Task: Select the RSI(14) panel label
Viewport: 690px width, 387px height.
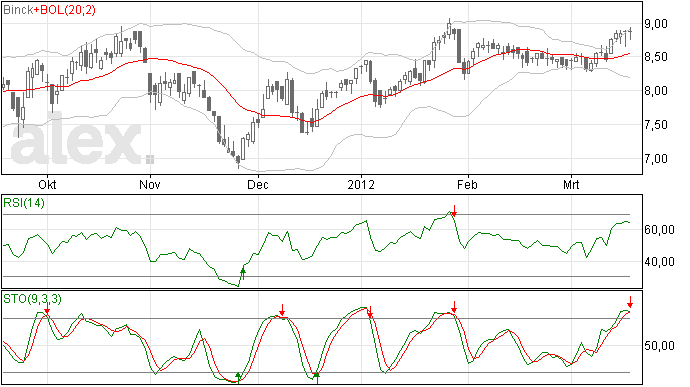Action: coord(24,203)
